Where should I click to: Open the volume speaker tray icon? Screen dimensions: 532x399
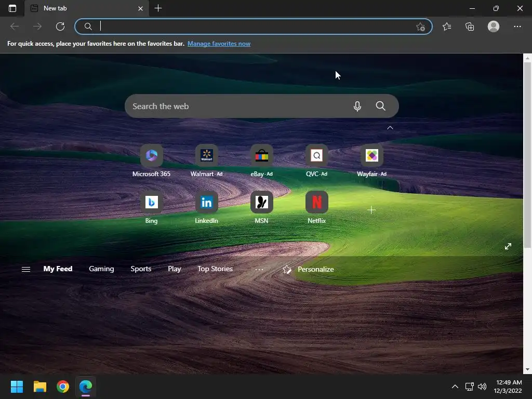click(482, 387)
